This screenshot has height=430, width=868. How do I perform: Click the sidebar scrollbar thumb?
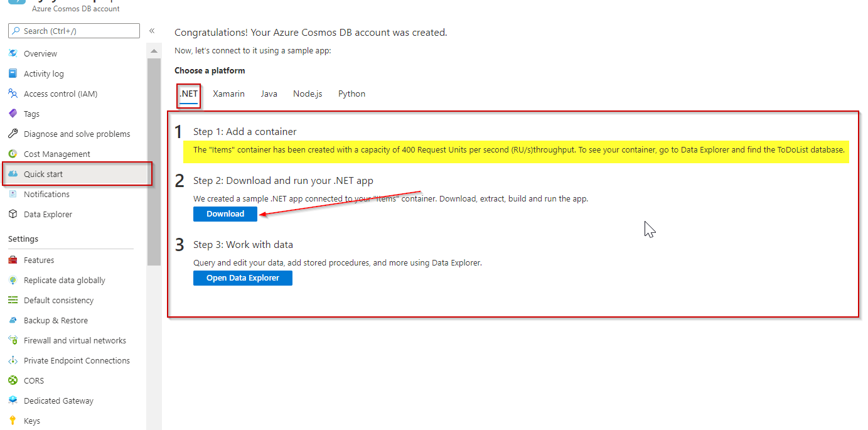tap(154, 161)
